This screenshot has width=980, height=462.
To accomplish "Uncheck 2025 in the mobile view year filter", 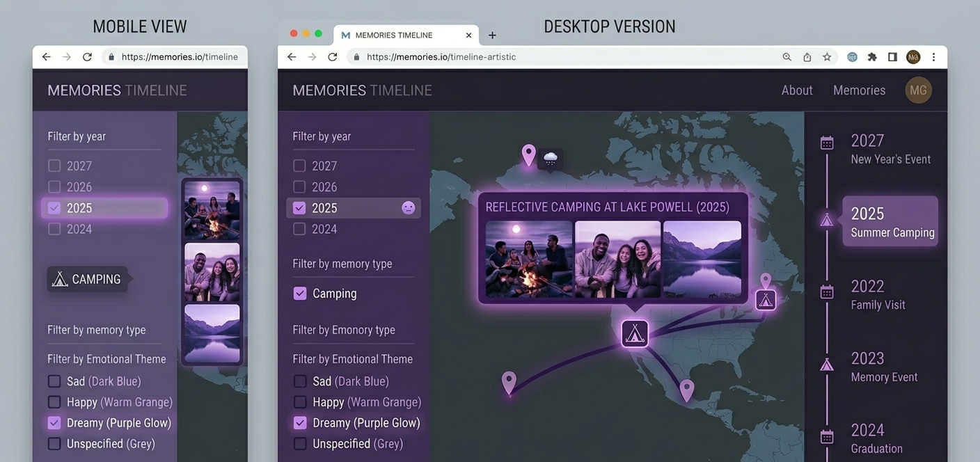I will point(54,207).
